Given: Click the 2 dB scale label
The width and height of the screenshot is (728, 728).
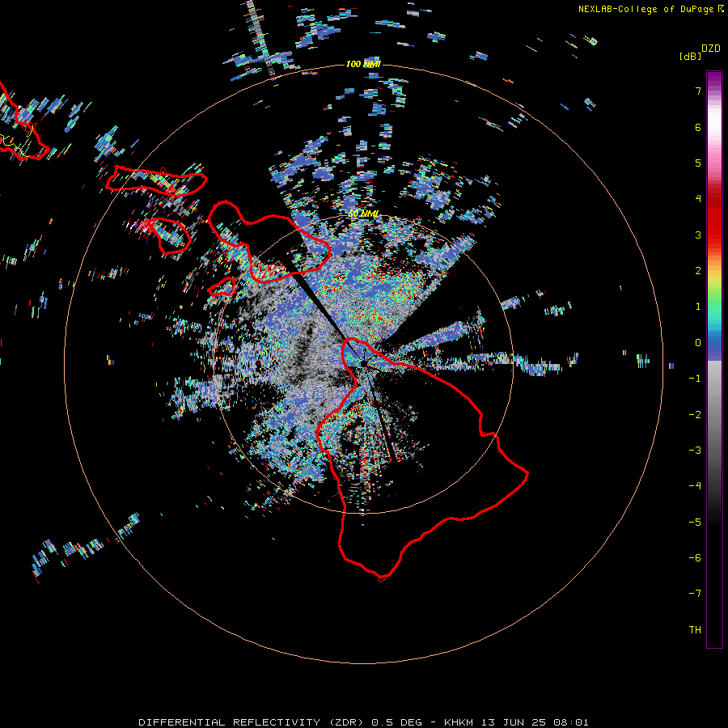Looking at the screenshot, I should click(x=698, y=271).
